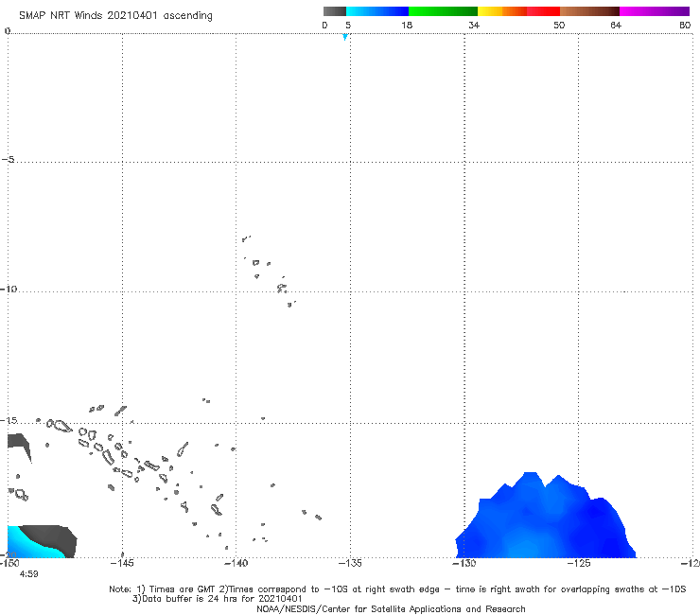Click the color scale label '64'
Image resolution: width=700 pixels, height=615 pixels.
[x=616, y=25]
